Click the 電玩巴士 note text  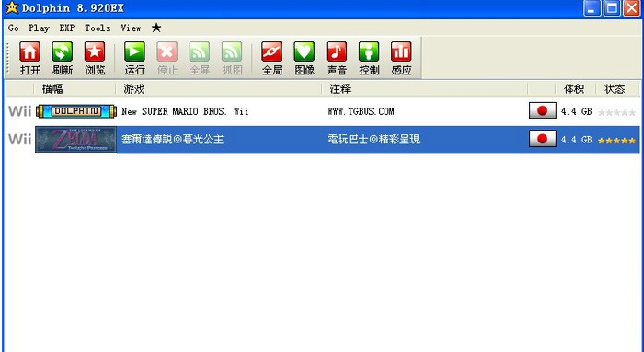point(374,140)
